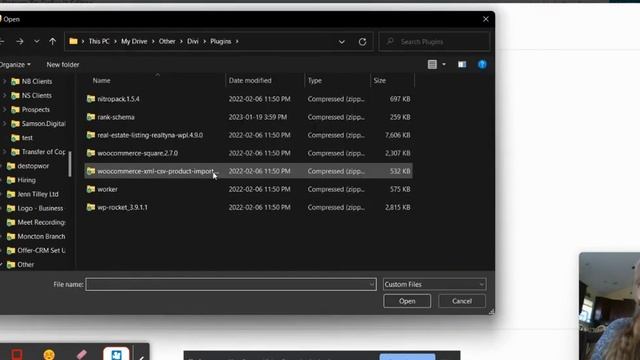Toggle the preview pane
Screen dimensions: 640x360
pos(462,64)
